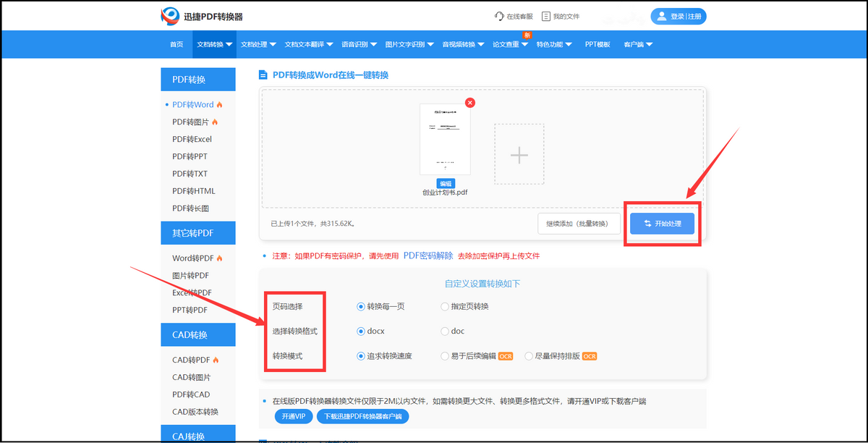Image resolution: width=868 pixels, height=443 pixels.
Task: Click the flame icon beside CAD转PDF
Action: [x=216, y=360]
